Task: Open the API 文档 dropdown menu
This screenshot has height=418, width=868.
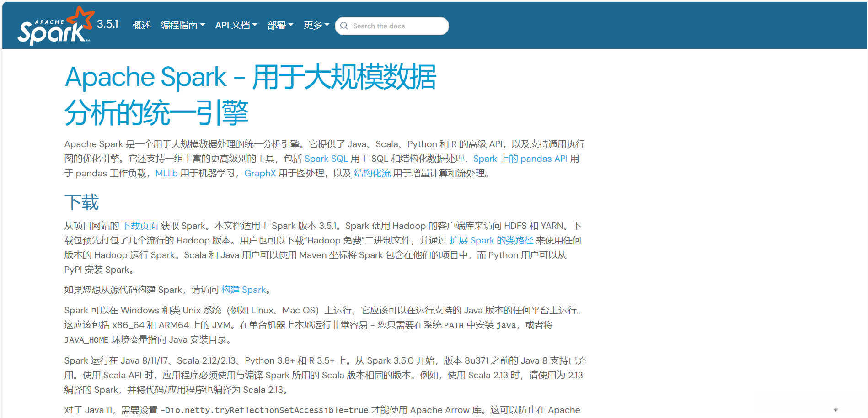Action: [234, 25]
